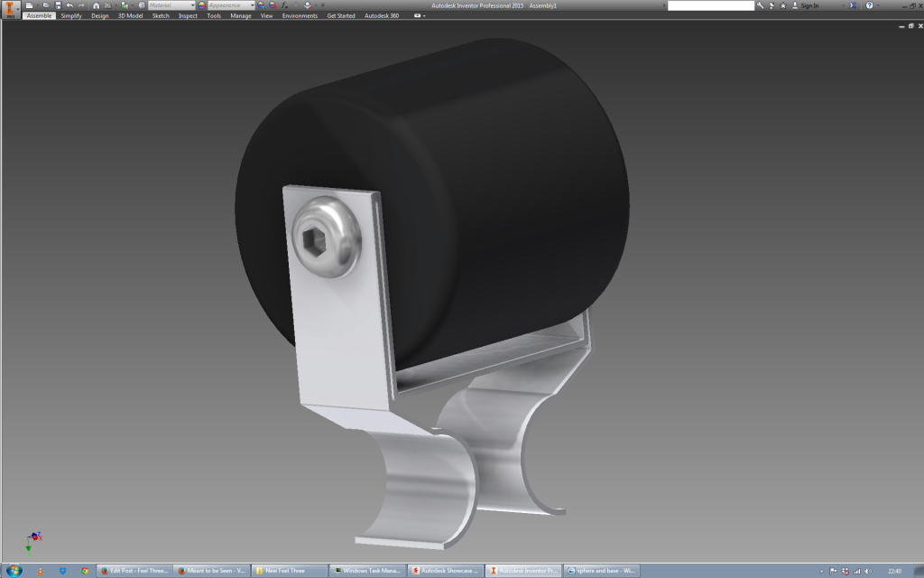924x578 pixels.
Task: Expand the ribbon display options arrow
Action: click(x=418, y=16)
